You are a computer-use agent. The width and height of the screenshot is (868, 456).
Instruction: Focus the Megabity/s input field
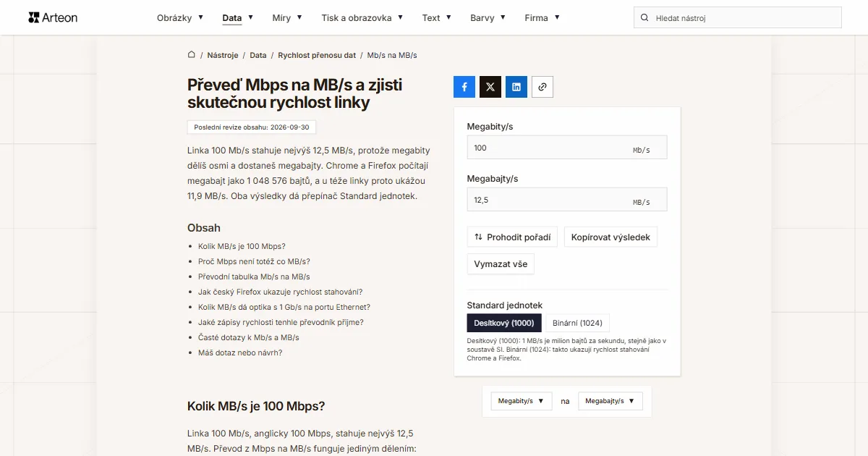pyautogui.click(x=567, y=148)
